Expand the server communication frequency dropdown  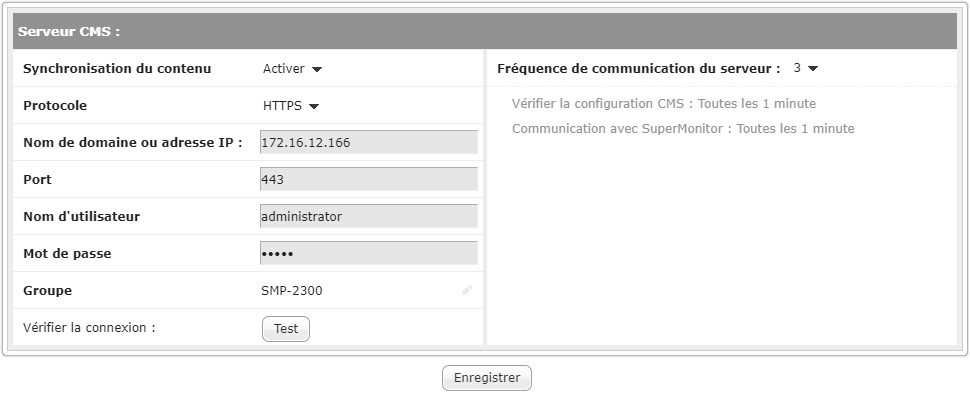coord(806,68)
